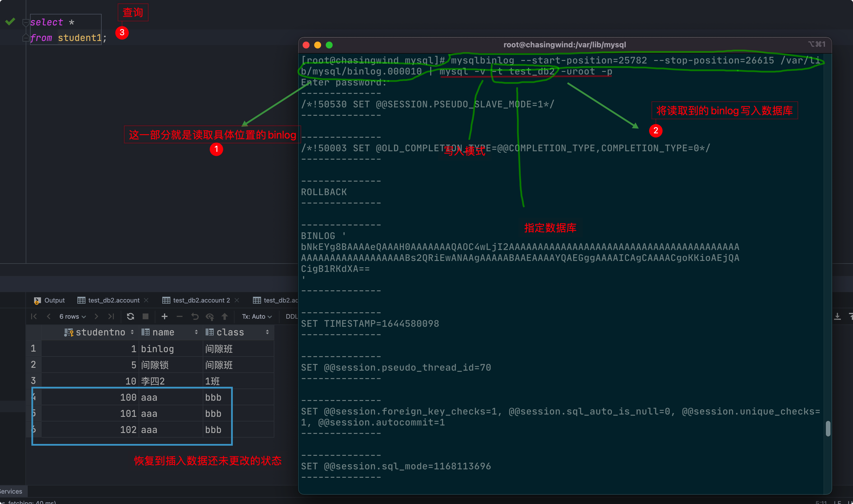
Task: Go to the last page of results
Action: coord(111,317)
